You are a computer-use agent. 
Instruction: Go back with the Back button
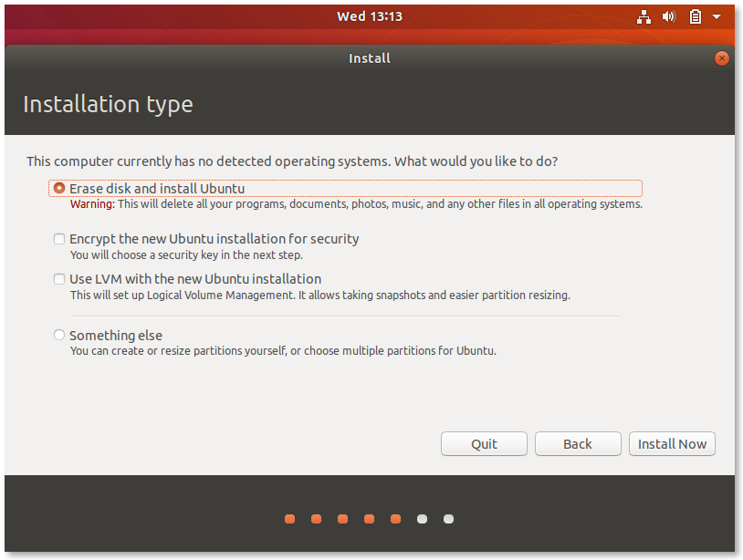pyautogui.click(x=578, y=444)
